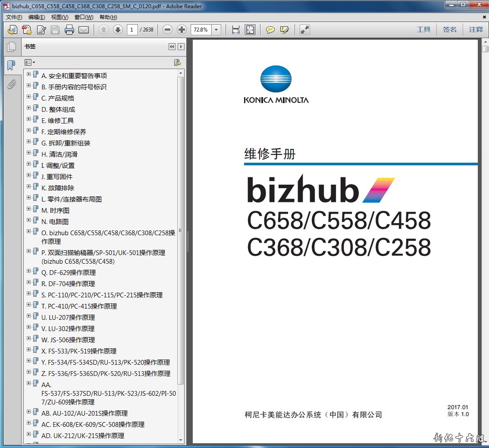Click the email envelope icon
The width and height of the screenshot is (489, 448).
84,30
